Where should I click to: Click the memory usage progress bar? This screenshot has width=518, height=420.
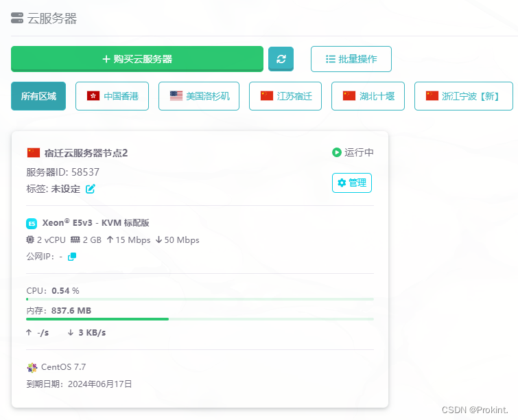pos(200,319)
